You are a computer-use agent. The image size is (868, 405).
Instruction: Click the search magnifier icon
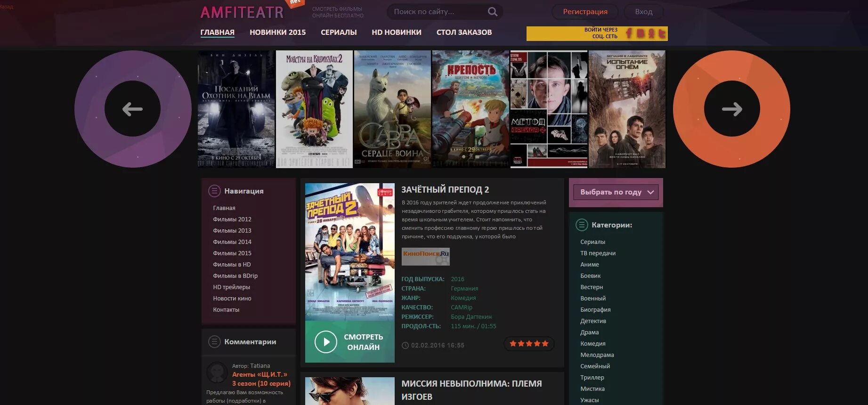(492, 12)
